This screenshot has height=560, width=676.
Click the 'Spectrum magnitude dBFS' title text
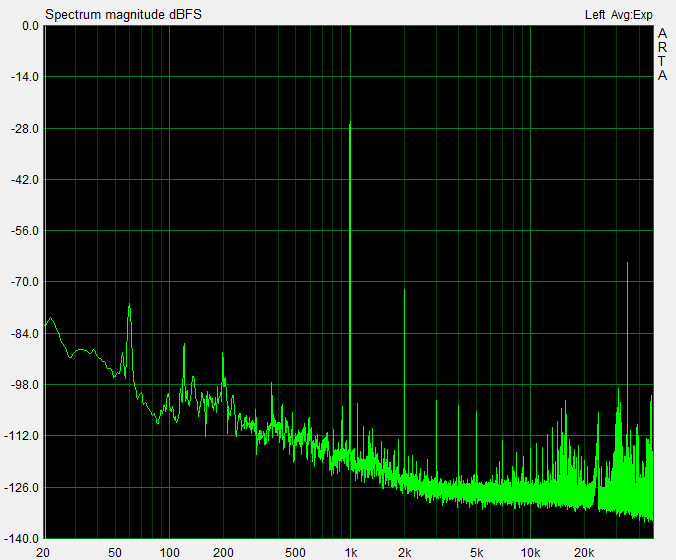pos(123,15)
